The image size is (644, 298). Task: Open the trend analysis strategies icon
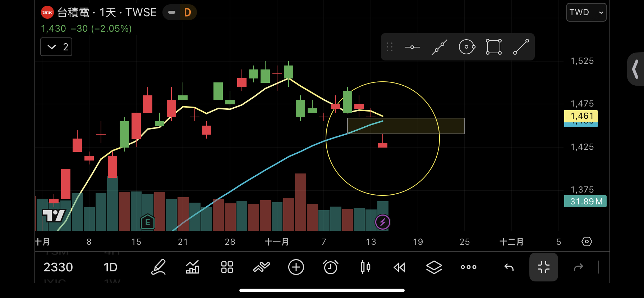pos(262,267)
